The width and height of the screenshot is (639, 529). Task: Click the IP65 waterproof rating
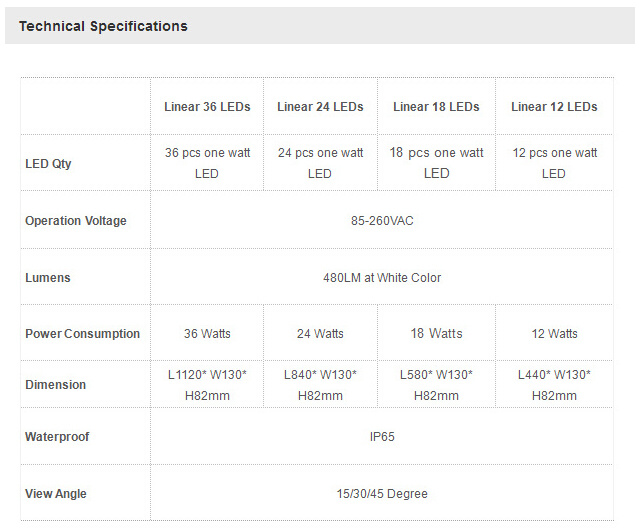click(382, 437)
